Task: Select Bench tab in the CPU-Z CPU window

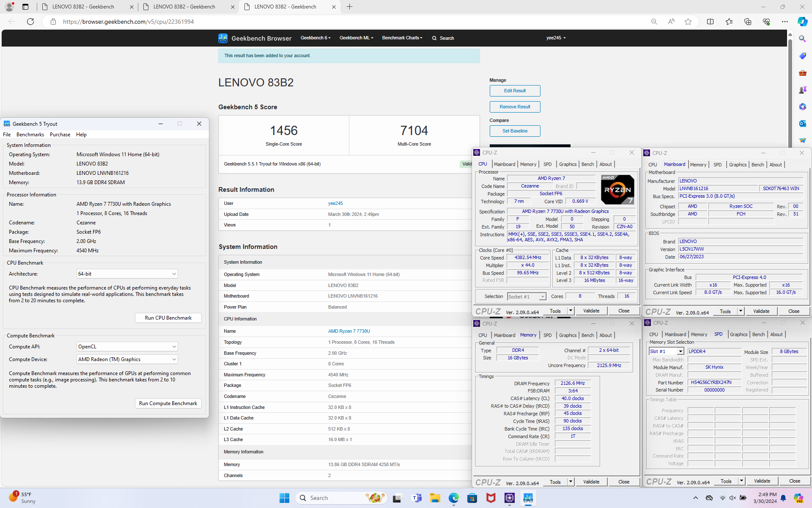Action: [x=587, y=164]
